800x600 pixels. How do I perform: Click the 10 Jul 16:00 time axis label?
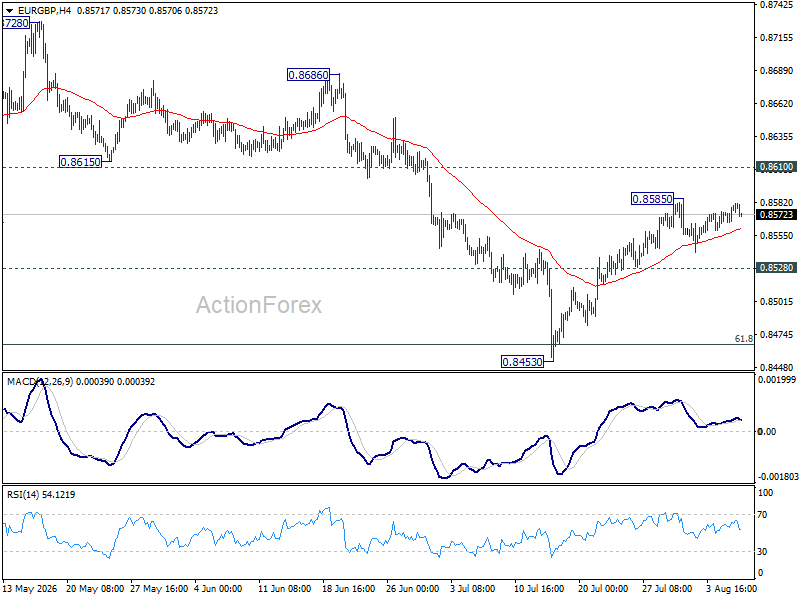(x=539, y=588)
